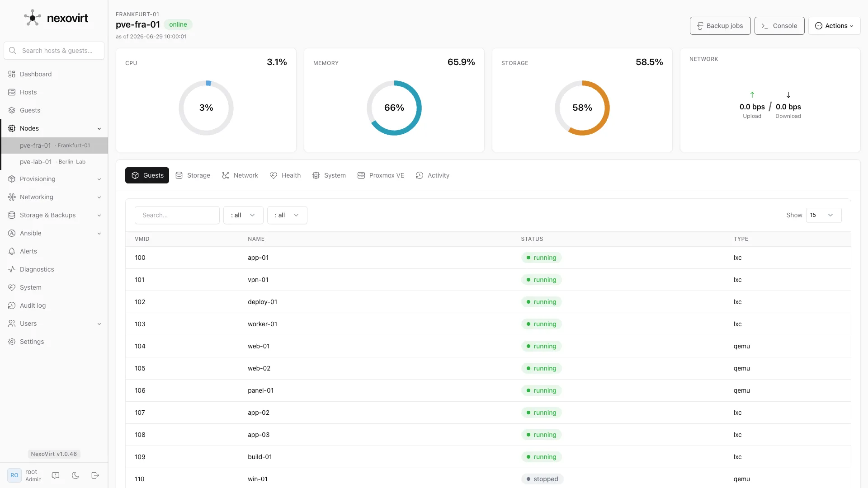
Task: Click the RO user avatar
Action: click(x=14, y=475)
